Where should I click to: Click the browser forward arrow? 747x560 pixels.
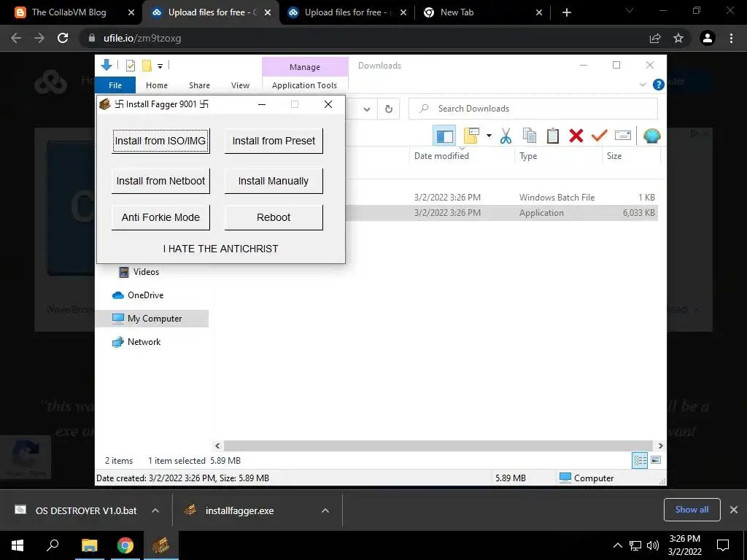point(39,38)
